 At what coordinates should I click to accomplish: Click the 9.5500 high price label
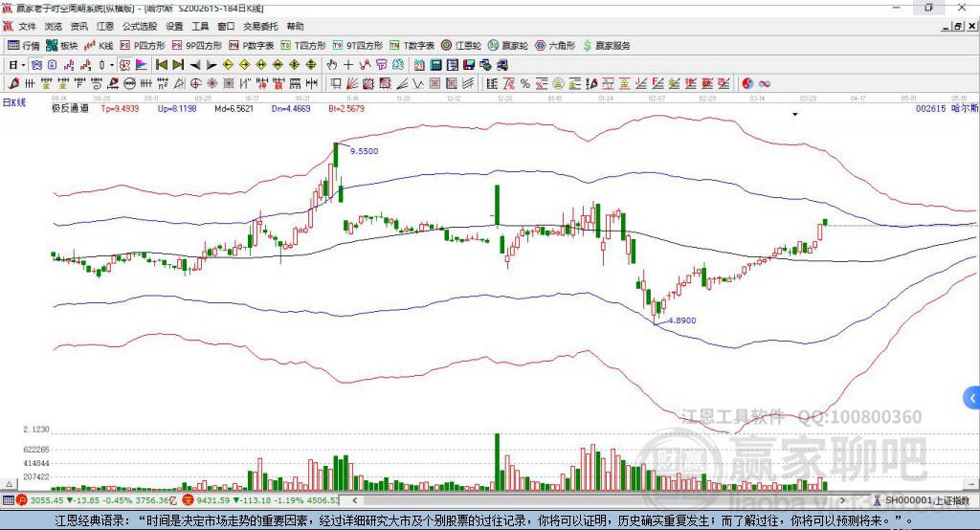coord(364,151)
